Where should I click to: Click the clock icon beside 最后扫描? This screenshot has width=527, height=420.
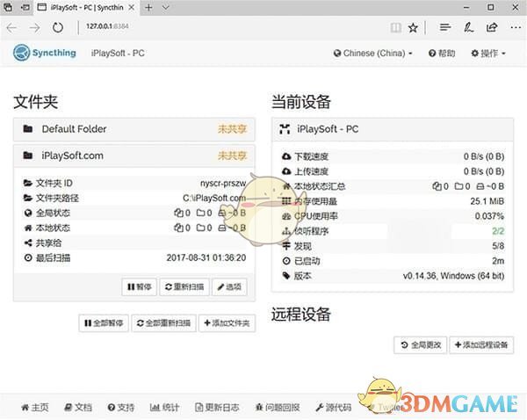pos(28,258)
